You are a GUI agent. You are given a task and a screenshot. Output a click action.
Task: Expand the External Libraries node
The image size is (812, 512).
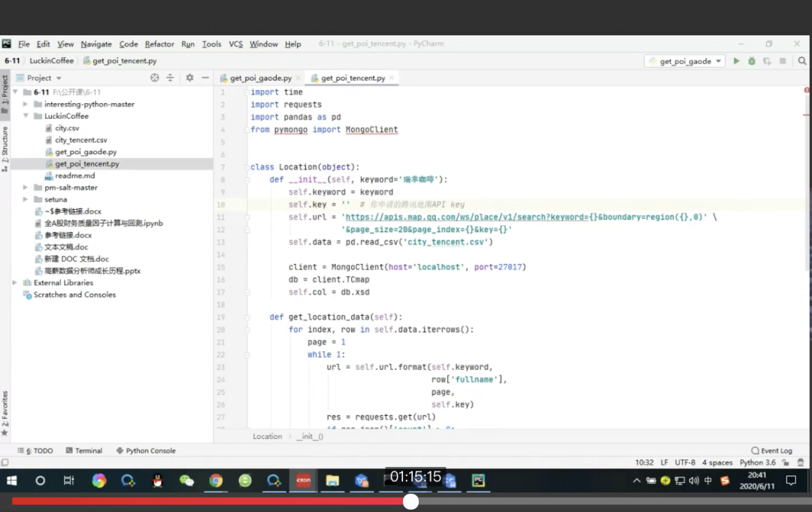tap(14, 283)
